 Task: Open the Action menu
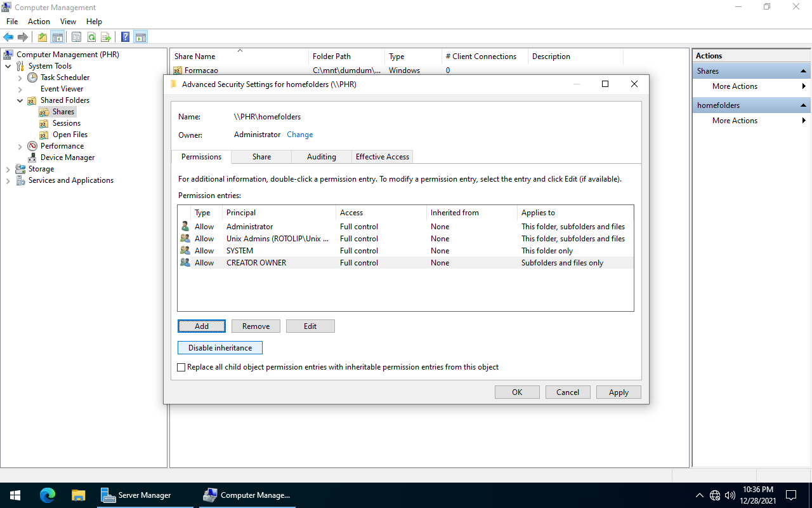coord(39,21)
